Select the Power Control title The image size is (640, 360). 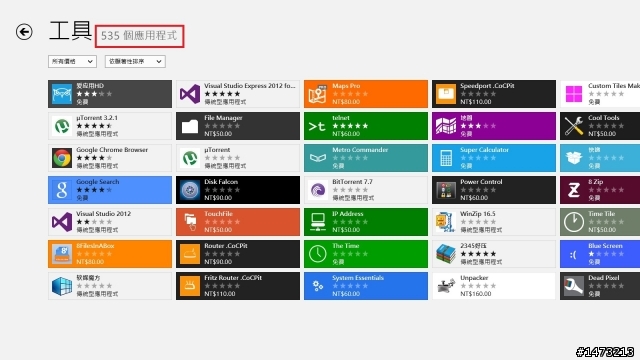481,182
